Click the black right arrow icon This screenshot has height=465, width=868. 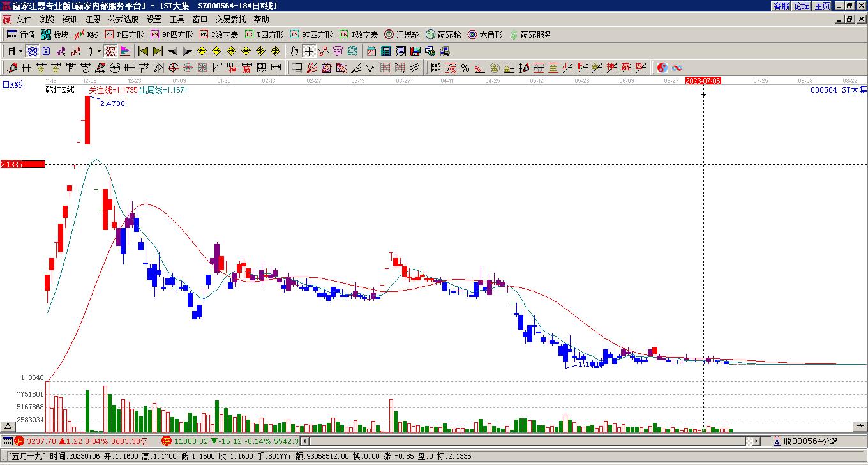[x=188, y=51]
